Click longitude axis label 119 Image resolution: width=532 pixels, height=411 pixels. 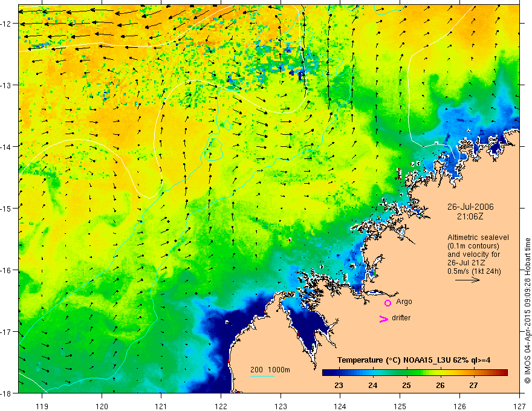(42, 406)
